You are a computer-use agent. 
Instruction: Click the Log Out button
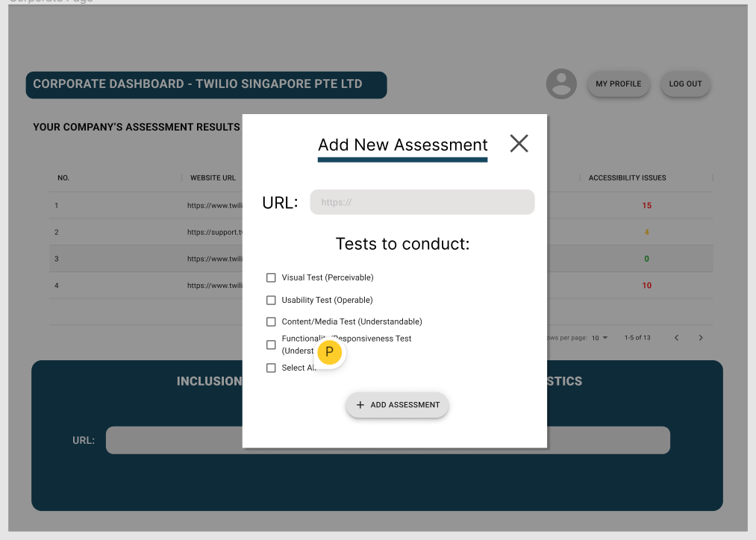[685, 84]
